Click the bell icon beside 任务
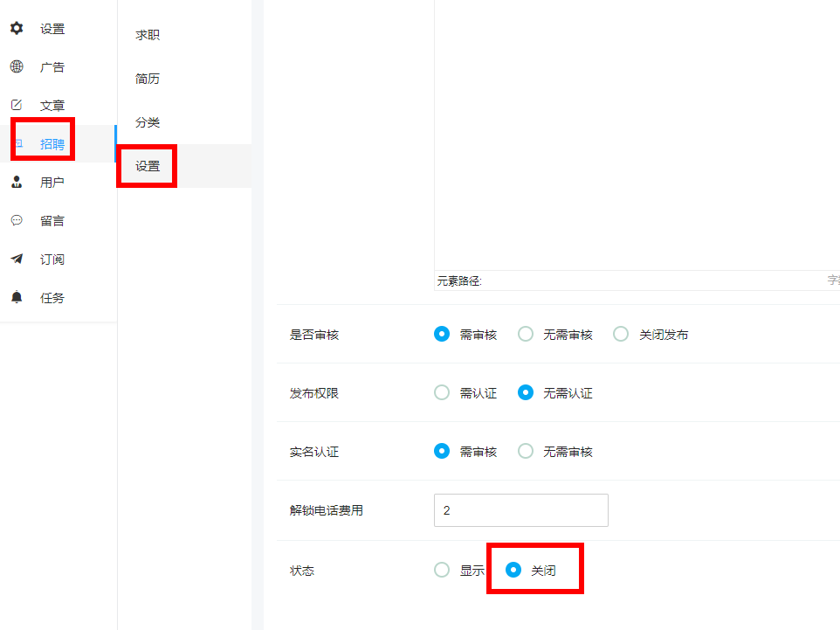 click(17, 297)
